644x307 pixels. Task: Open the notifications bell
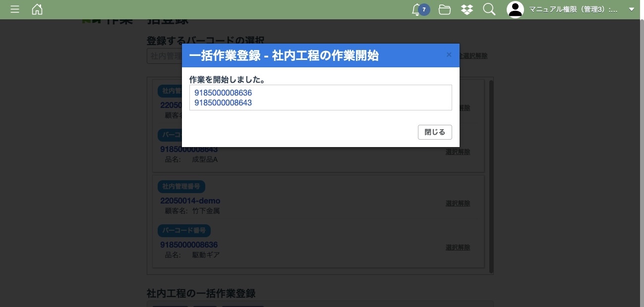point(417,9)
